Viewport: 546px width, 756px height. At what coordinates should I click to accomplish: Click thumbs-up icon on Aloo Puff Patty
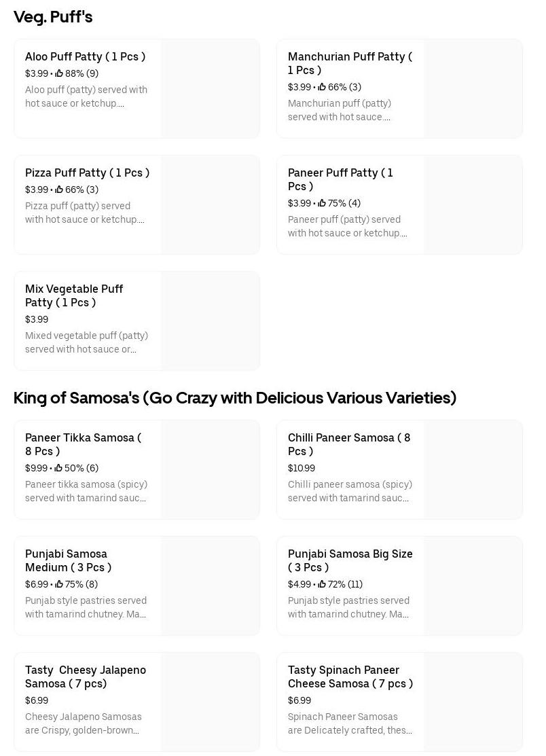click(59, 73)
